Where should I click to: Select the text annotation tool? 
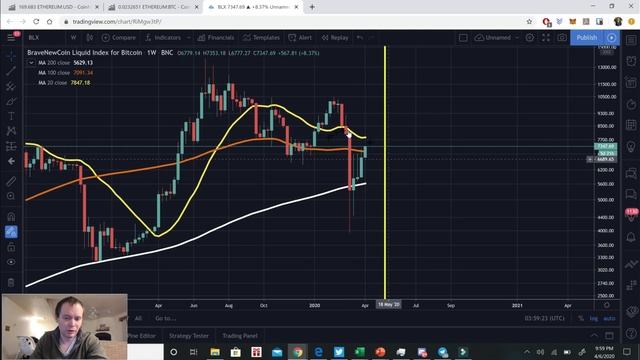tap(11, 116)
